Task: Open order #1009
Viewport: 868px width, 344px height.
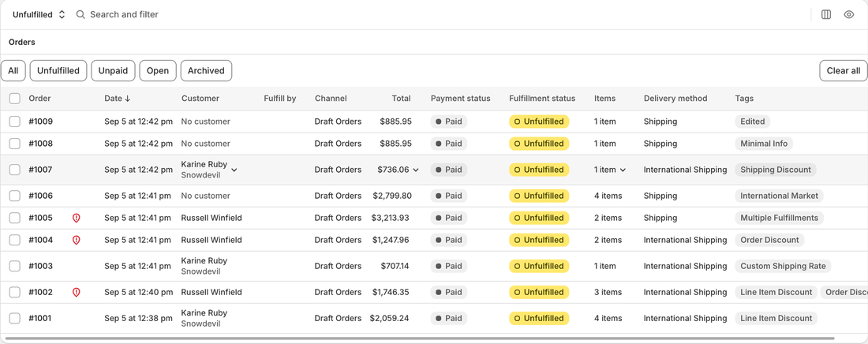Action: 41,122
